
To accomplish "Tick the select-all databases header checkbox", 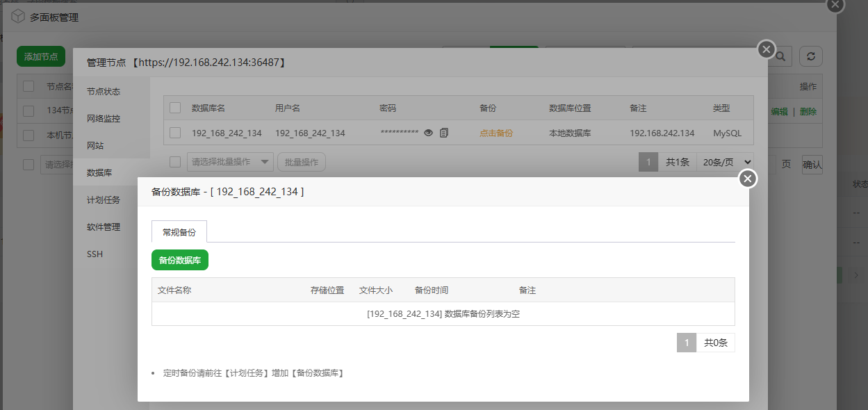I will click(175, 108).
